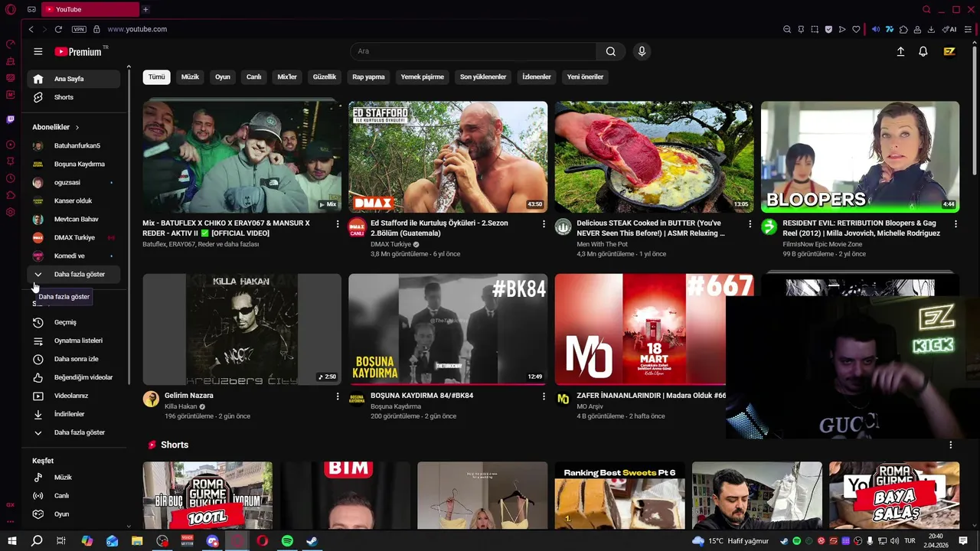Open the Shorts shelf three-dot menu
This screenshot has width=980, height=551.
pyautogui.click(x=951, y=445)
